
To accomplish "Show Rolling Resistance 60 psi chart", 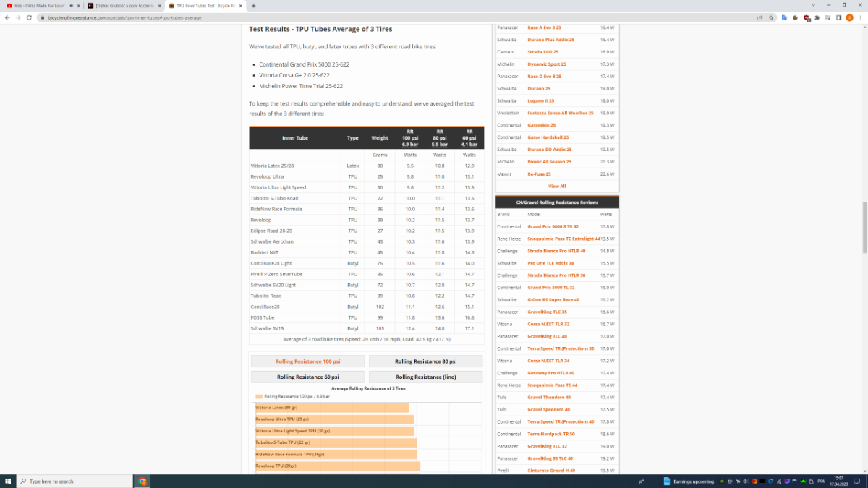I will pyautogui.click(x=307, y=377).
